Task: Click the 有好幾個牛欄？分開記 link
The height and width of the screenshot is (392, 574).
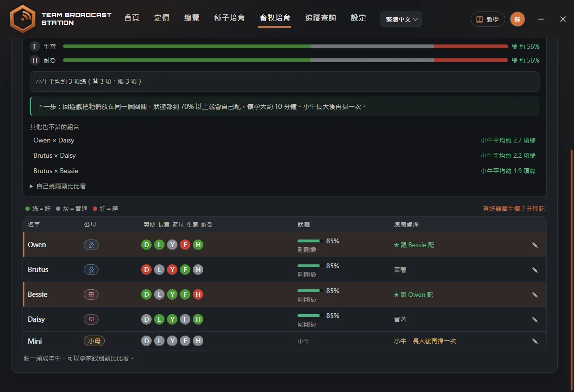Action: tap(514, 209)
